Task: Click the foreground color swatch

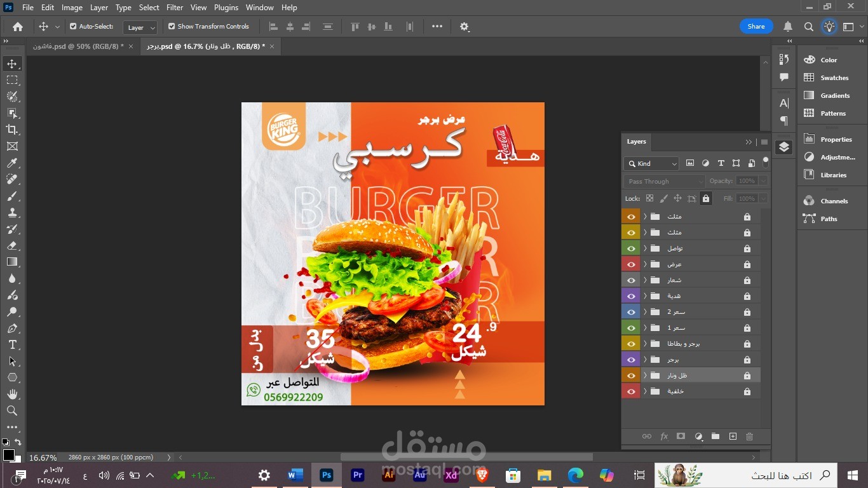Action: (9, 455)
